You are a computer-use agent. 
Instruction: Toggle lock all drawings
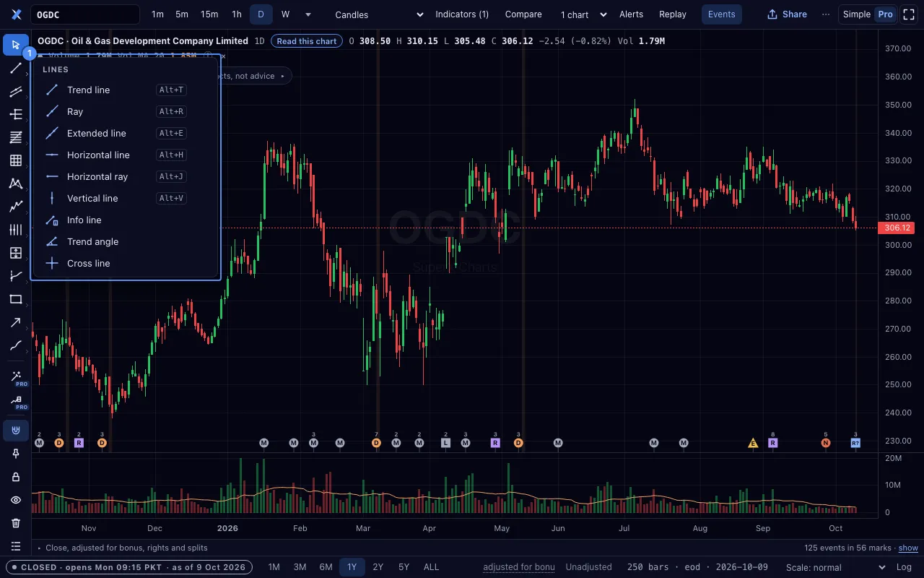pyautogui.click(x=16, y=477)
